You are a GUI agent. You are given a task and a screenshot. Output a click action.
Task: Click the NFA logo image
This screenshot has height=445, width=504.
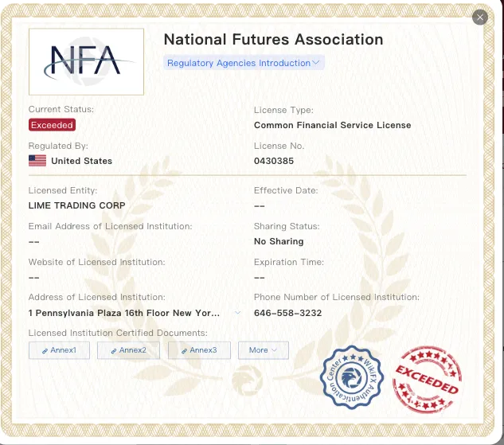(86, 61)
